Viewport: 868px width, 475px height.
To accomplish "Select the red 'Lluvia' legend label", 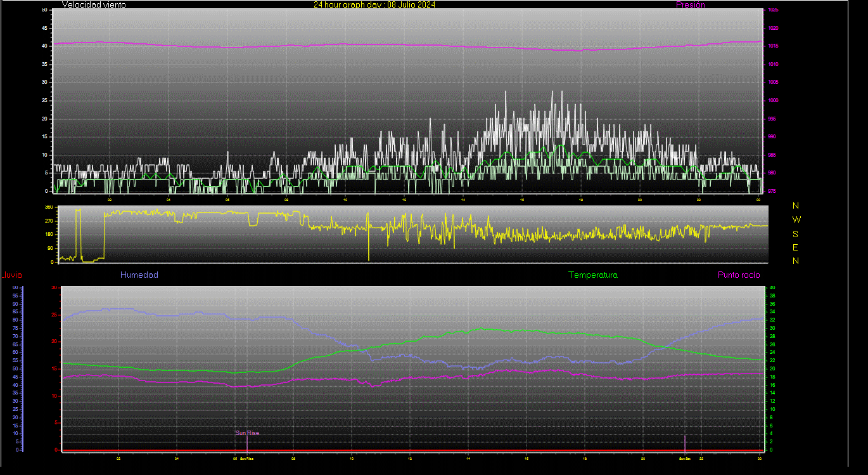I will pyautogui.click(x=11, y=275).
